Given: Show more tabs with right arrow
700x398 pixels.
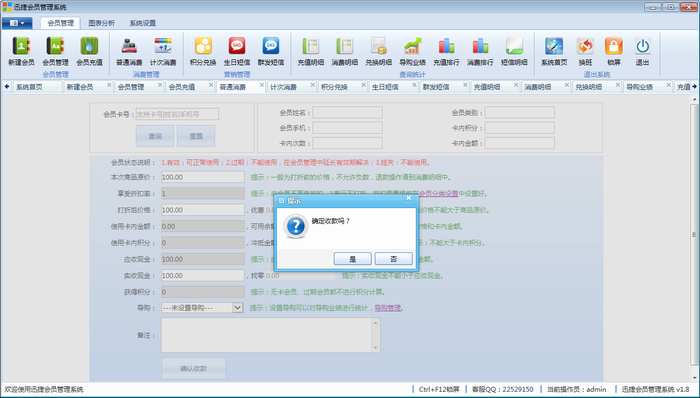Looking at the screenshot, I should click(695, 87).
